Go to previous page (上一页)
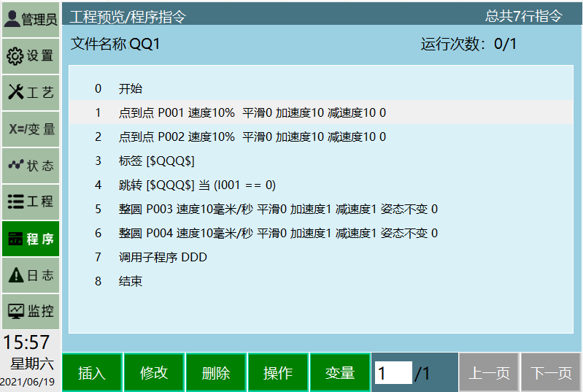The height and width of the screenshot is (392, 583). click(x=488, y=373)
